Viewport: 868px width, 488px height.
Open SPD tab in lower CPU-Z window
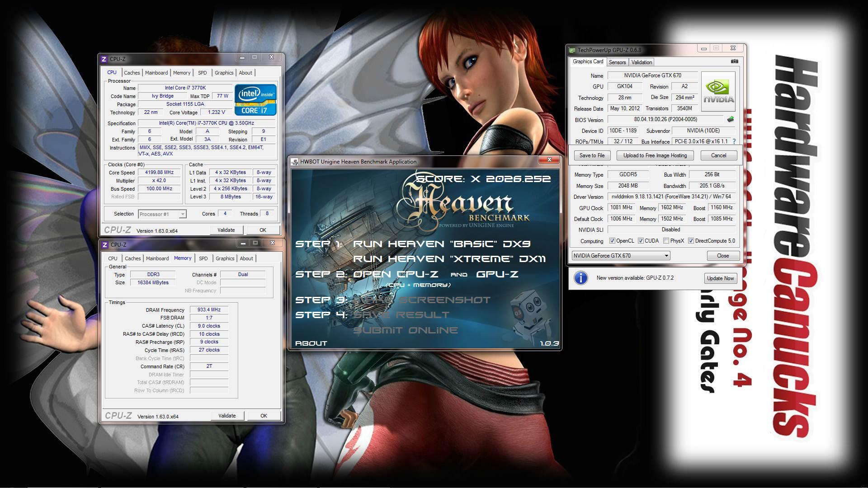203,258
